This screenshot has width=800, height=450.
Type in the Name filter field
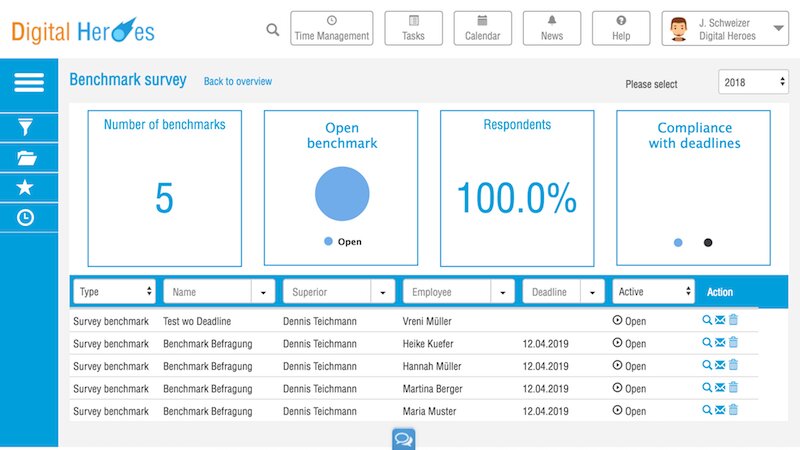click(207, 292)
